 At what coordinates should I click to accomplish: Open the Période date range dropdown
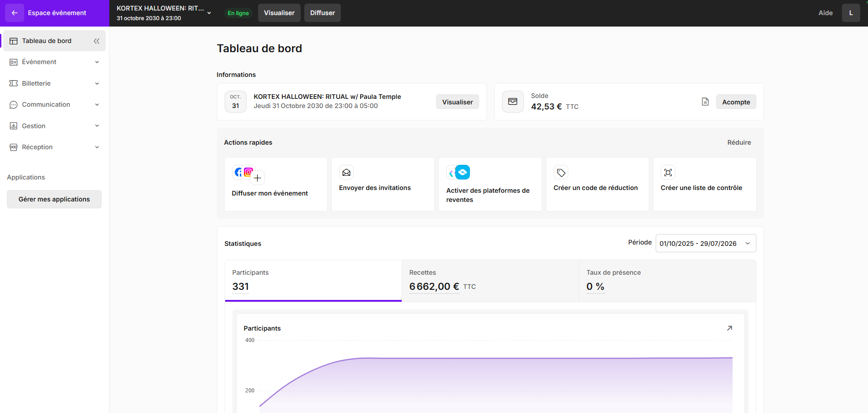706,243
